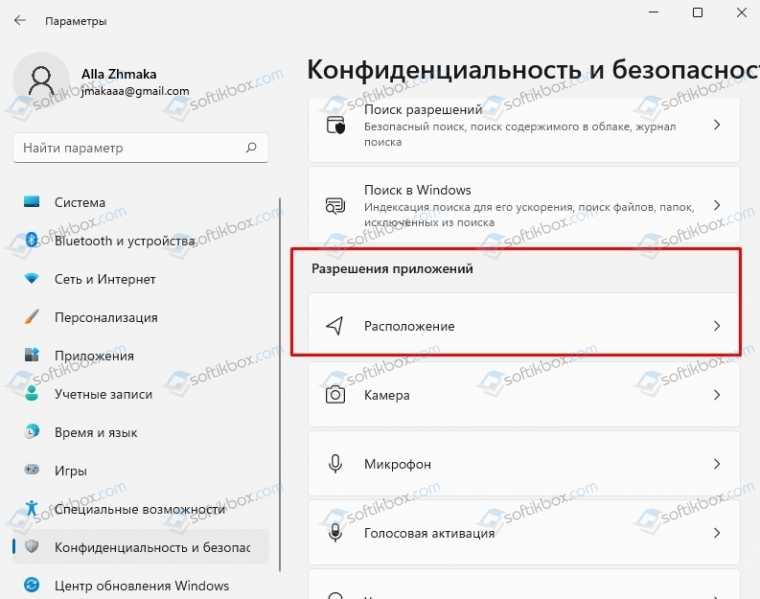Click the Голосовая активация mic icon
Screen dimensions: 760x599
pos(335,533)
